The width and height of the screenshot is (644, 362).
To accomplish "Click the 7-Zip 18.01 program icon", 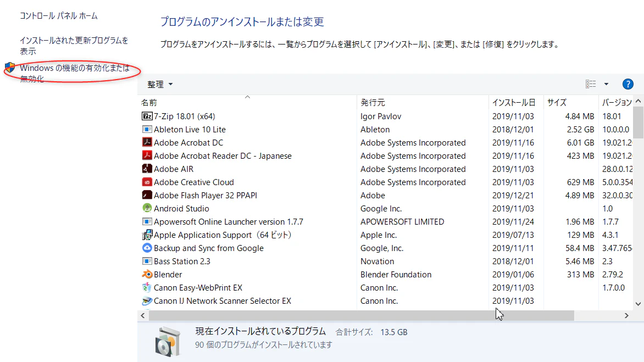I will [147, 116].
